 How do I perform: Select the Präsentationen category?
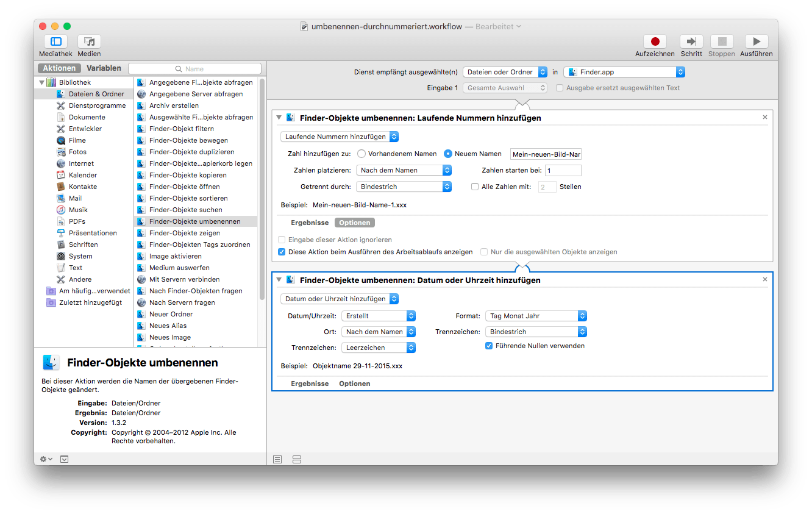pos(93,233)
